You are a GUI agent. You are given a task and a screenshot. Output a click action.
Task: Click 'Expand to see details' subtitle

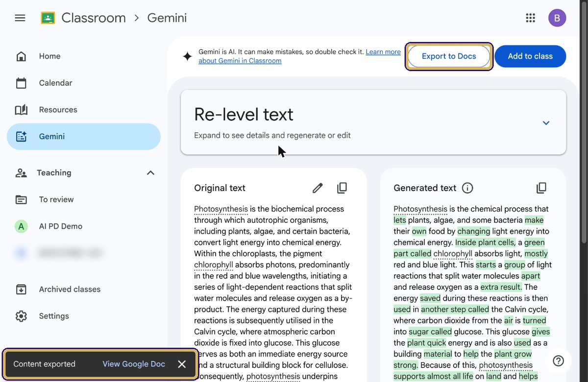click(272, 135)
